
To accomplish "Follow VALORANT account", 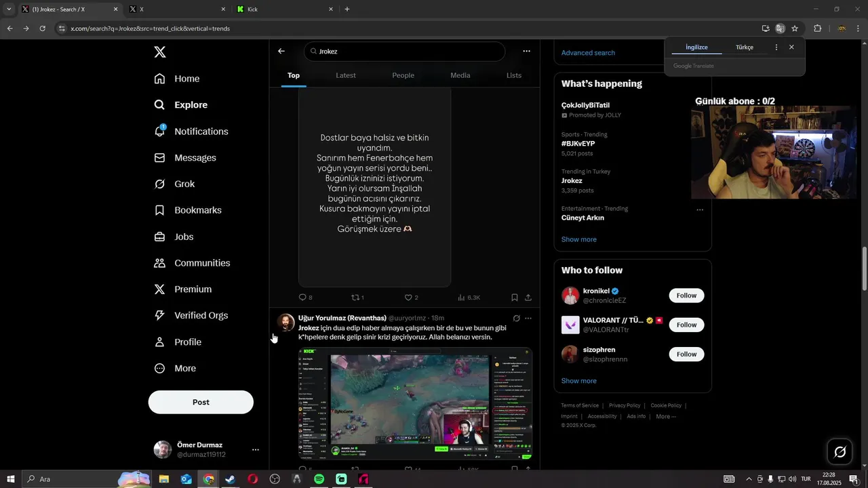I will 686,325.
